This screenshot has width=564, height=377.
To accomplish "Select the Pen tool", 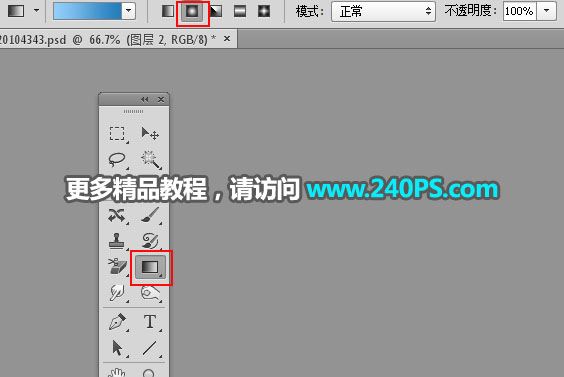I will click(117, 322).
